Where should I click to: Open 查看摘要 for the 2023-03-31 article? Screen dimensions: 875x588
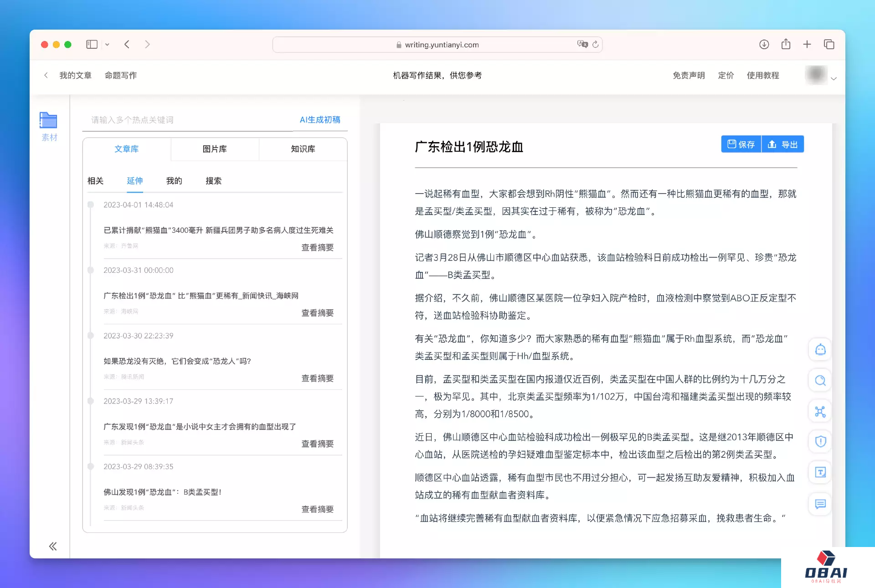tap(317, 313)
